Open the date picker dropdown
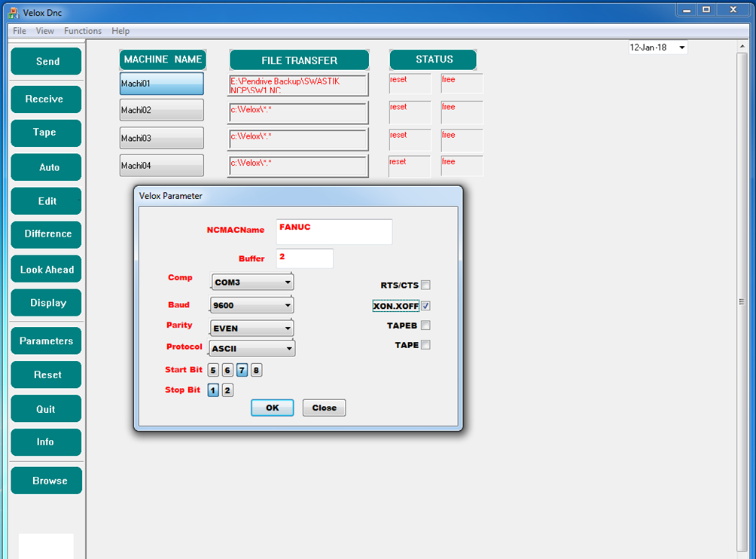This screenshot has height=559, width=756. pos(681,47)
